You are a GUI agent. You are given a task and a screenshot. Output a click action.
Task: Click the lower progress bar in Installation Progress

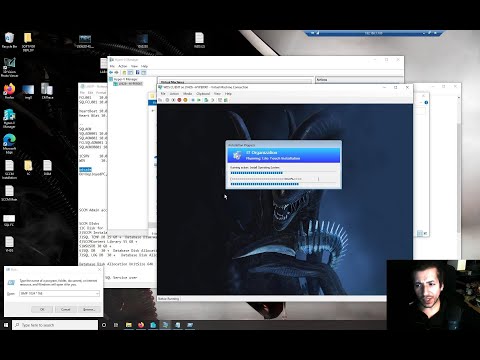click(283, 184)
